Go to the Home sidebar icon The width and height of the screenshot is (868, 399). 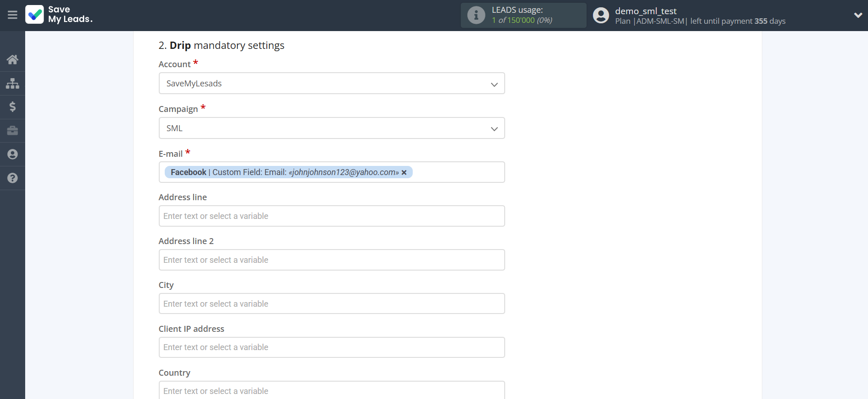pos(12,59)
